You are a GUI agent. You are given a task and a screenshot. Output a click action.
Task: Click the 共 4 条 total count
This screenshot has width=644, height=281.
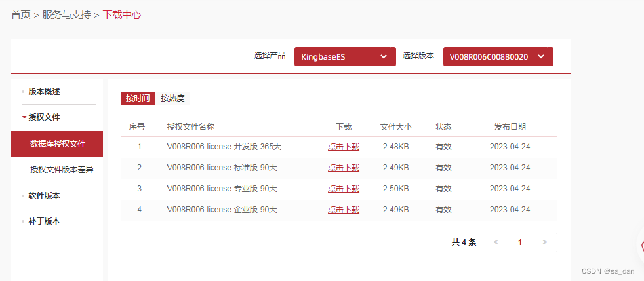pos(464,242)
